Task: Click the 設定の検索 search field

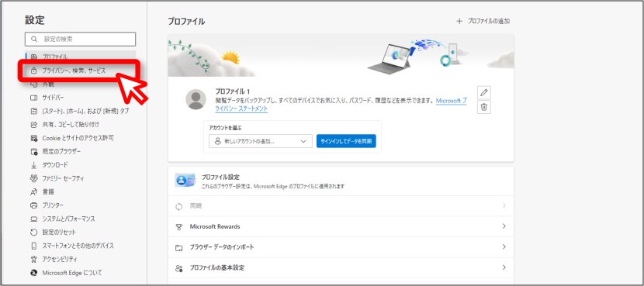Action: (81, 39)
